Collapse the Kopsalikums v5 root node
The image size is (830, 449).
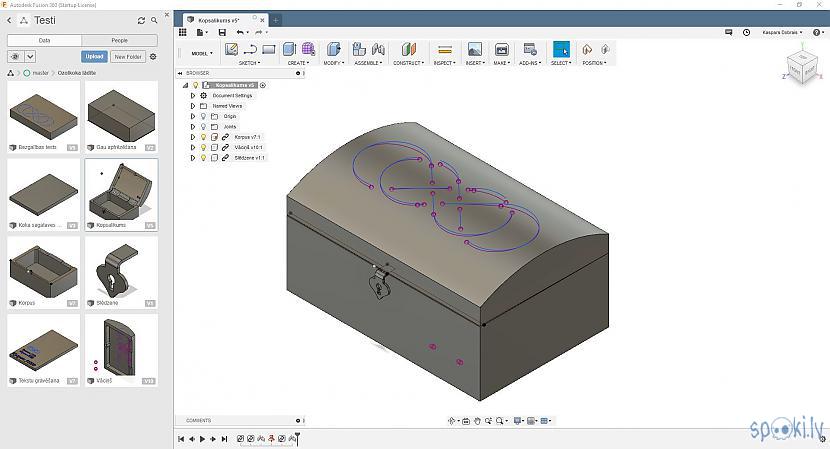[x=185, y=85]
